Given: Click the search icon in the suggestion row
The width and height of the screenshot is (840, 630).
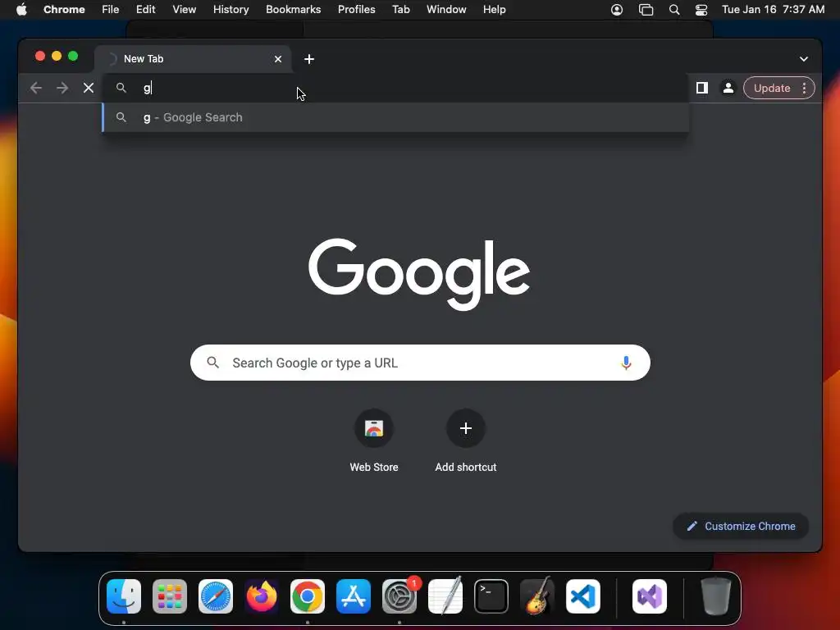Looking at the screenshot, I should (121, 117).
